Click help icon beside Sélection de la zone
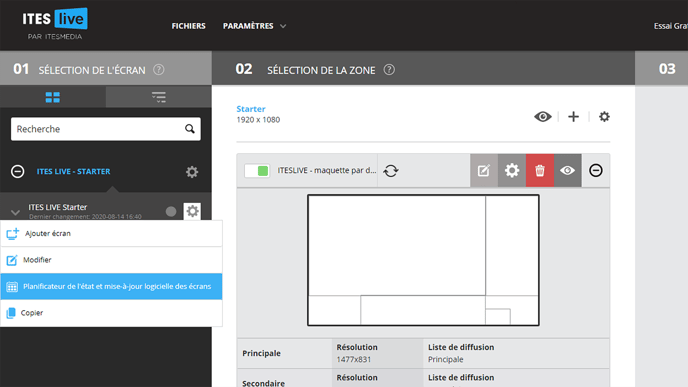 click(x=389, y=70)
